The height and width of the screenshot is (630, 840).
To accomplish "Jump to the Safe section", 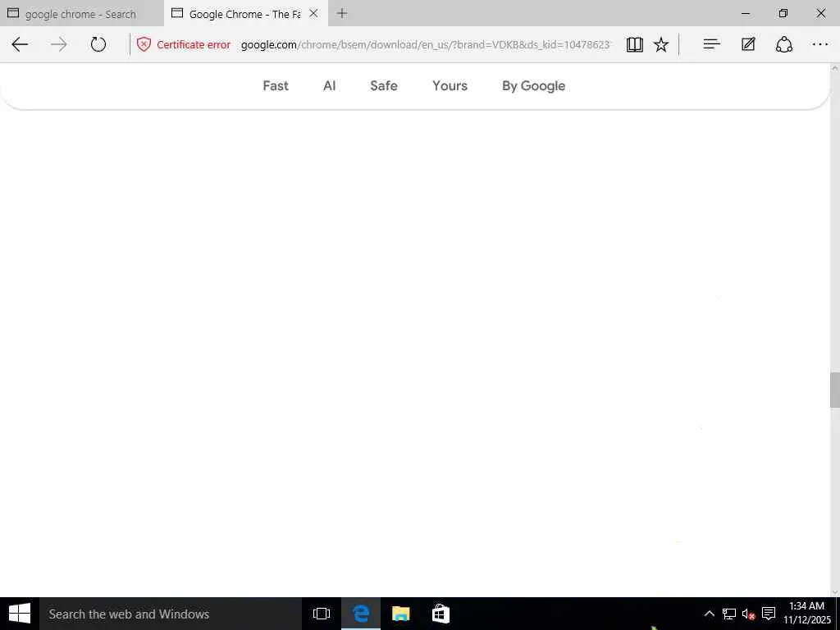I will [384, 85].
